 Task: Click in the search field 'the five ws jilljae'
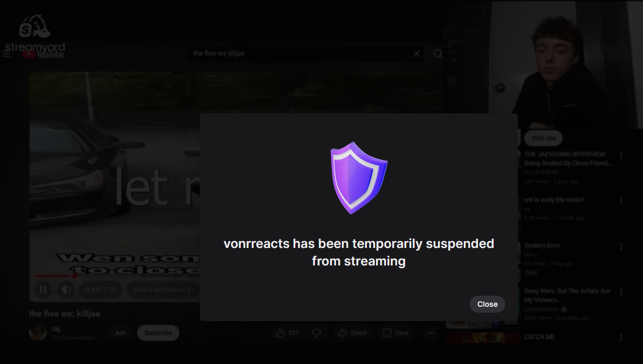(x=301, y=54)
